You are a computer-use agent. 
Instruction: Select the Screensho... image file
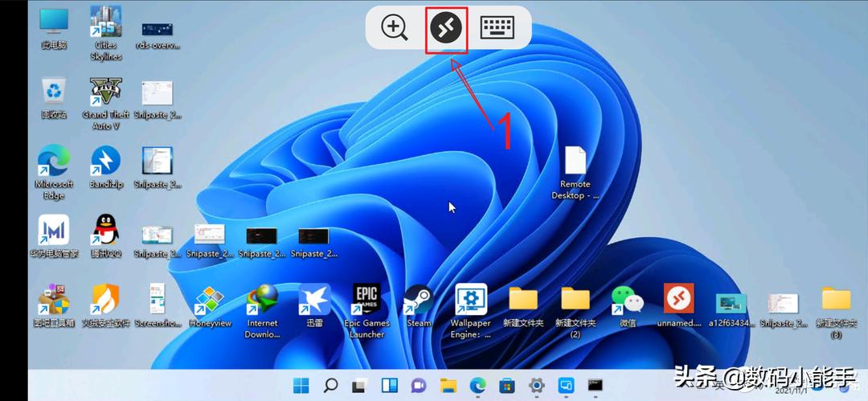158,305
